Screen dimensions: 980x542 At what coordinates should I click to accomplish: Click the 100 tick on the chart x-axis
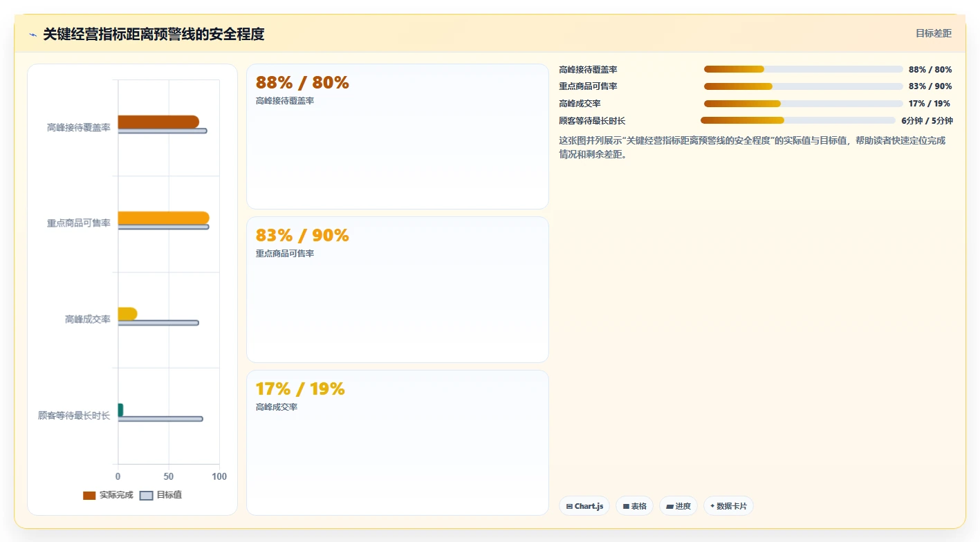point(219,477)
